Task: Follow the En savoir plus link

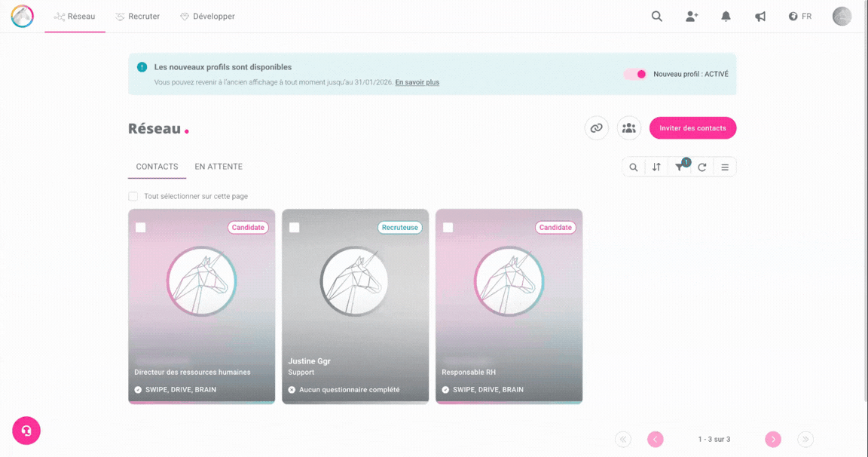Action: [417, 82]
